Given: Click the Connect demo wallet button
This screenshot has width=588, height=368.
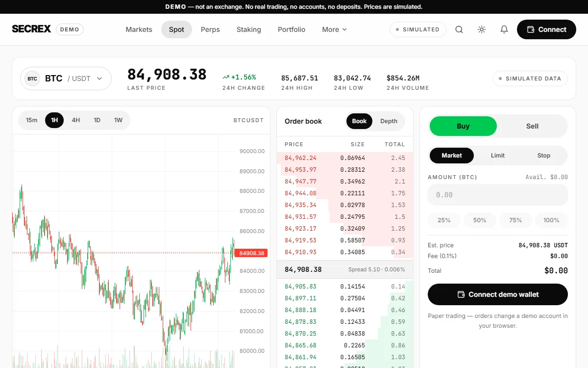Looking at the screenshot, I should tap(498, 294).
